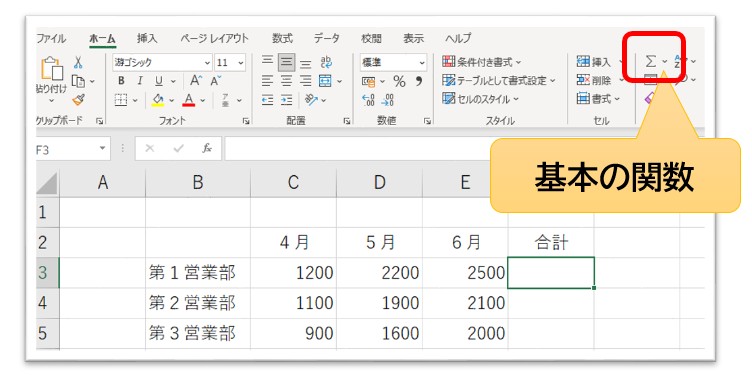The width and height of the screenshot is (752, 380).
Task: Click the Merge and Center icon
Action: tap(326, 81)
